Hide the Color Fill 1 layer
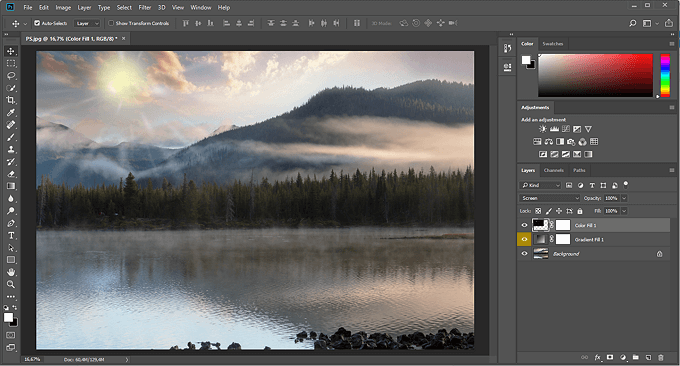 [524, 225]
